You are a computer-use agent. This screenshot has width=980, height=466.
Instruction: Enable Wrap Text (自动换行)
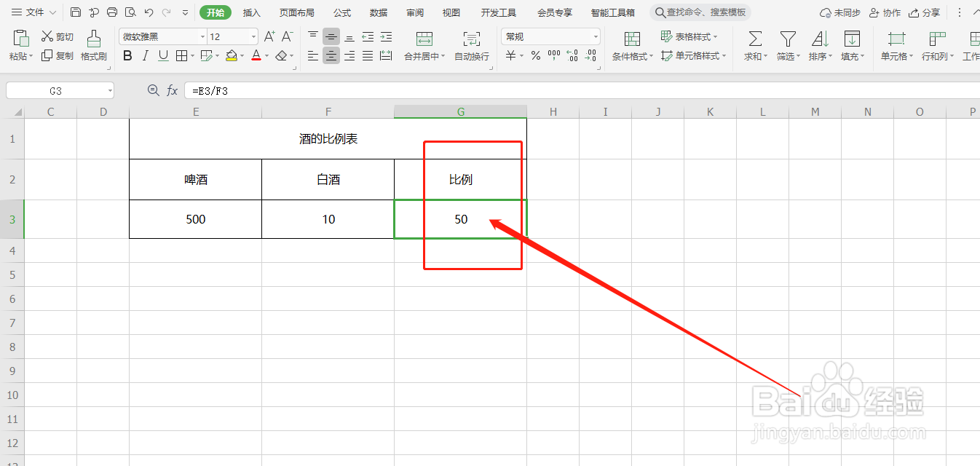pos(471,44)
